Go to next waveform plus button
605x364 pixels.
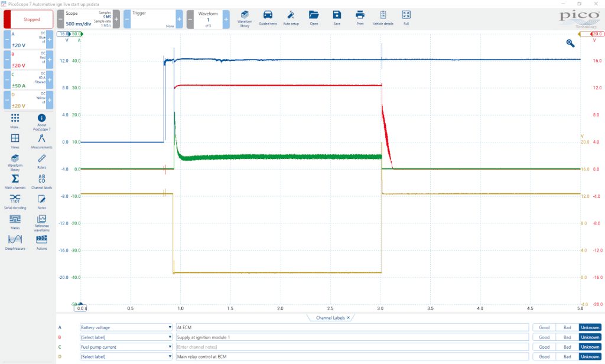226,19
